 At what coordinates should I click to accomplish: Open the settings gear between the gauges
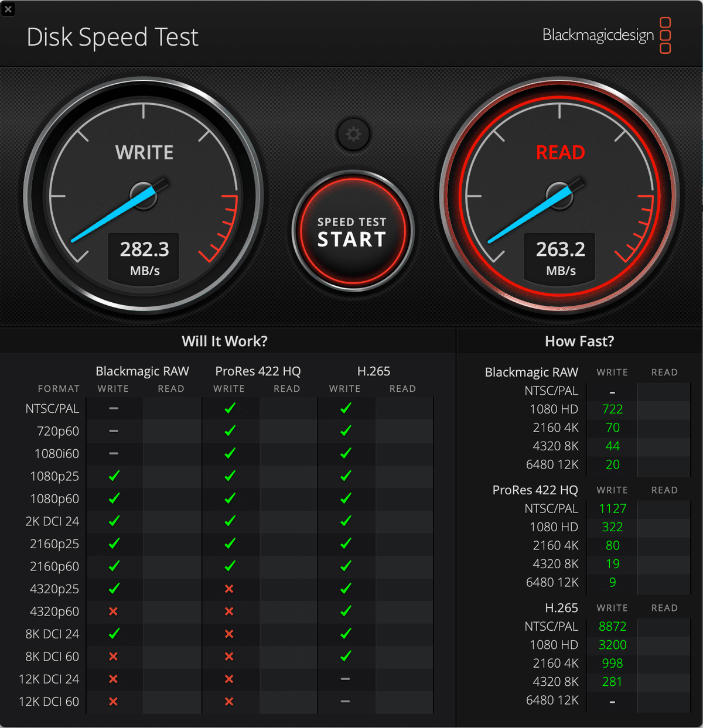353,134
